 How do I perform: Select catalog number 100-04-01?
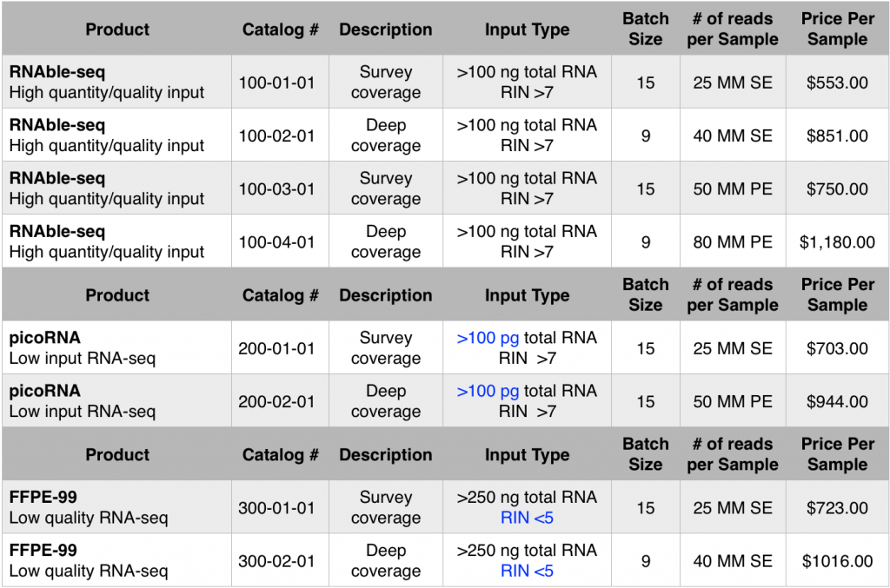(276, 242)
